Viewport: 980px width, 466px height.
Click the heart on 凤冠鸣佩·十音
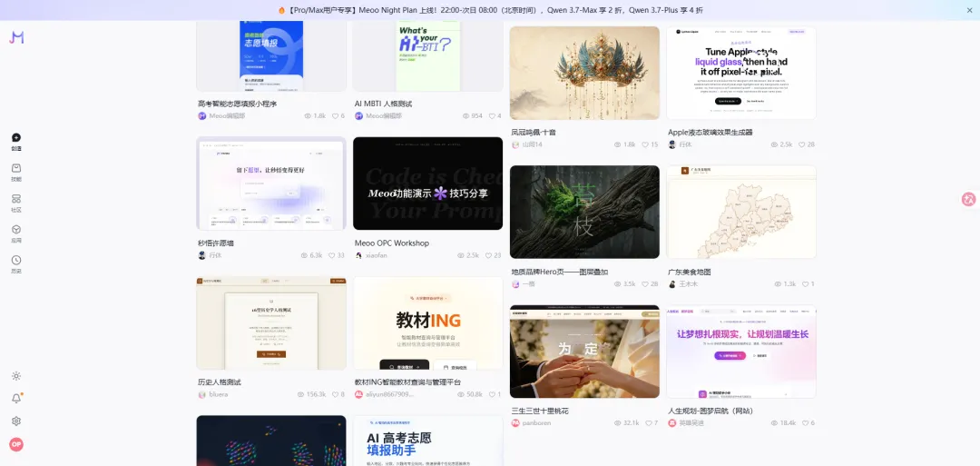tap(646, 144)
